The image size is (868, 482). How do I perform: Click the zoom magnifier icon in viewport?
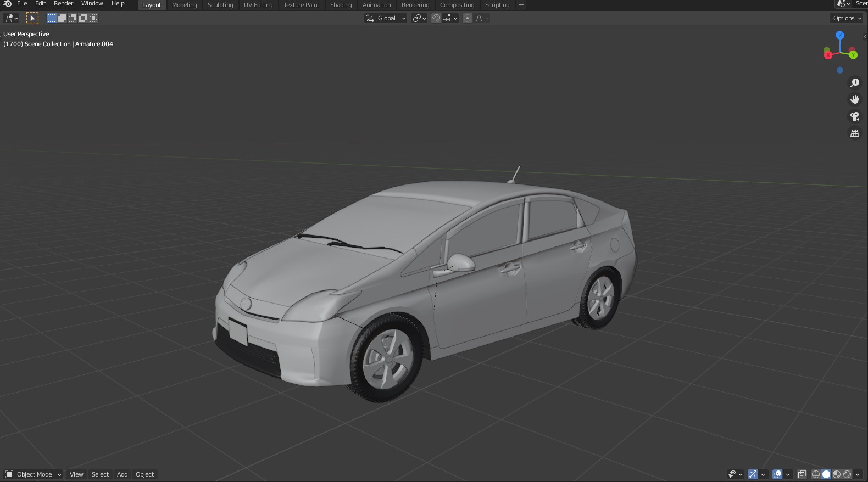point(855,83)
